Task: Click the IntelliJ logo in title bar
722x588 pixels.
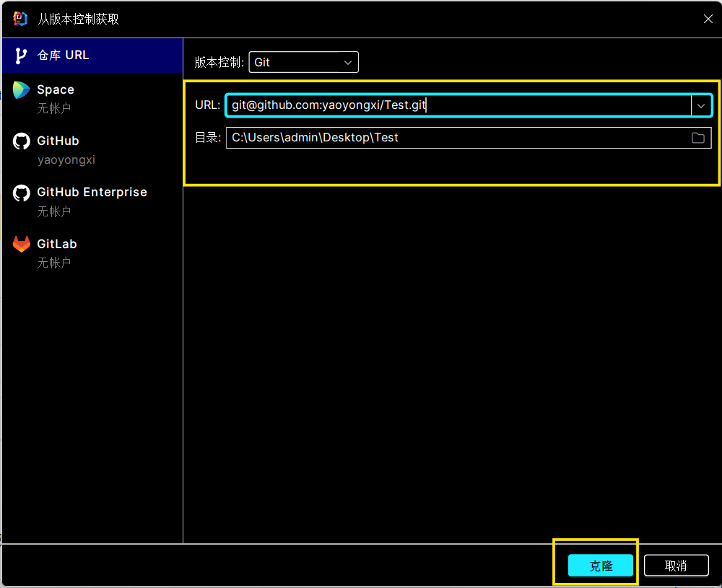Action: point(19,19)
